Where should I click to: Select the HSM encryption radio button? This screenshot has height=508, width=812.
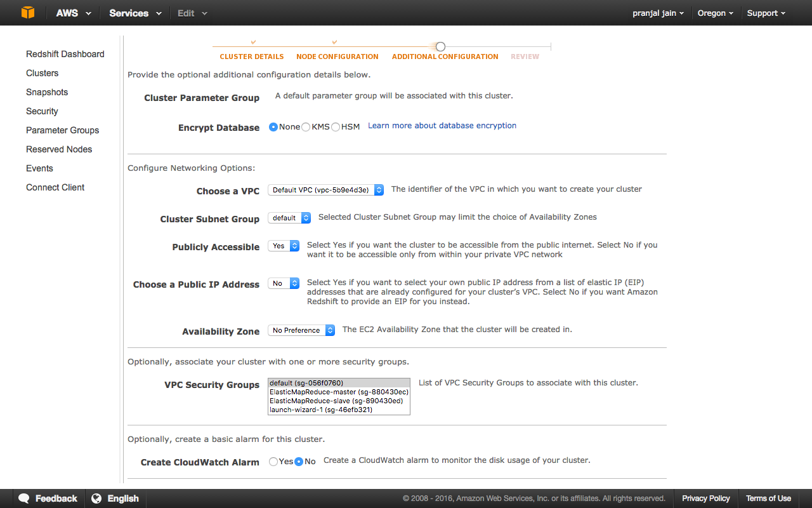(x=336, y=127)
